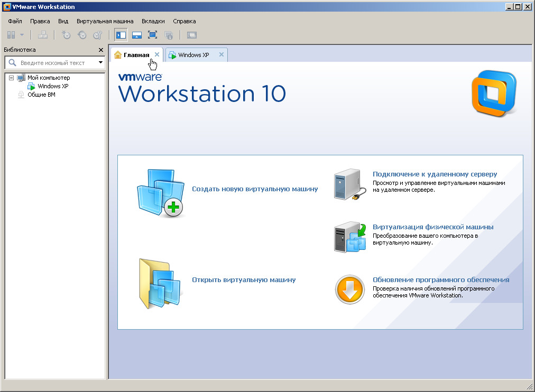This screenshot has width=535, height=392.
Task: Click the Windows XP tab VM icon
Action: [x=172, y=55]
